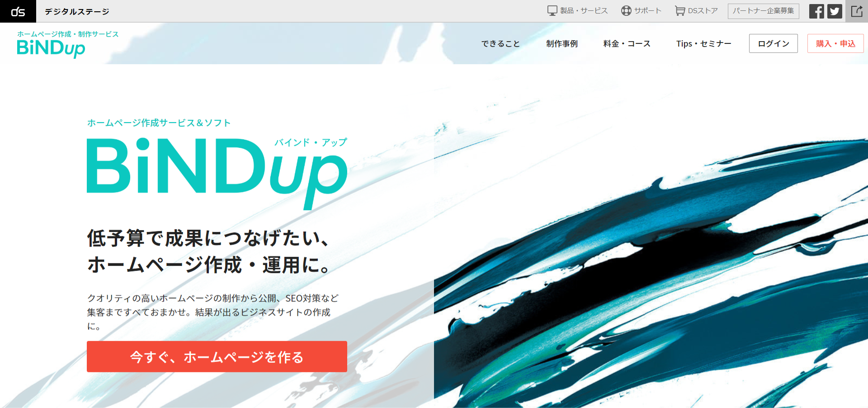Open the Twitter icon link

[x=835, y=11]
